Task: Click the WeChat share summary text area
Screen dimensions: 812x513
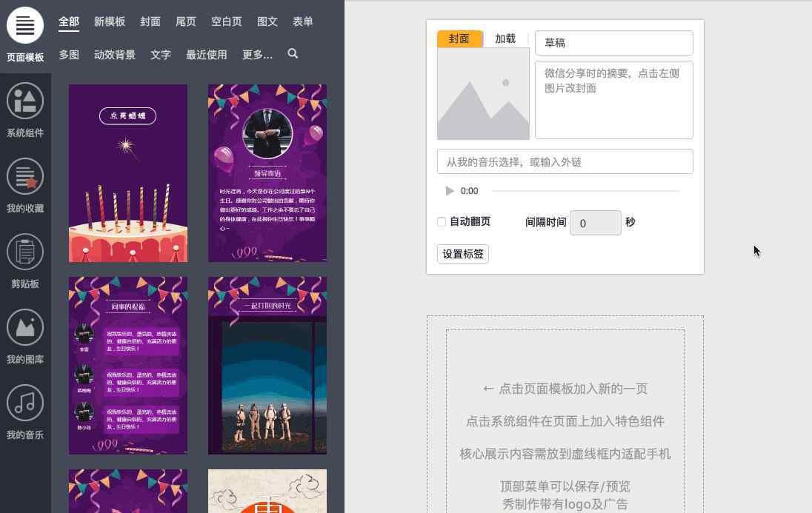Action: 613,100
